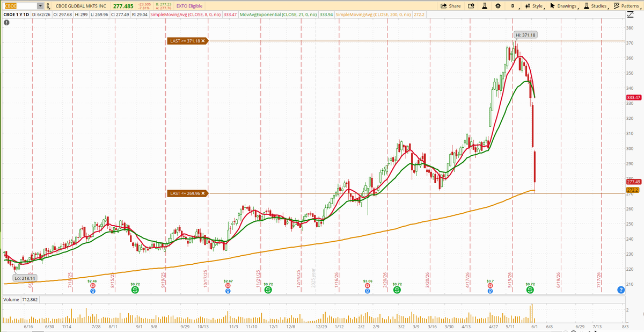Open chart settings gear icon
644x332 pixels.
click(x=498, y=6)
